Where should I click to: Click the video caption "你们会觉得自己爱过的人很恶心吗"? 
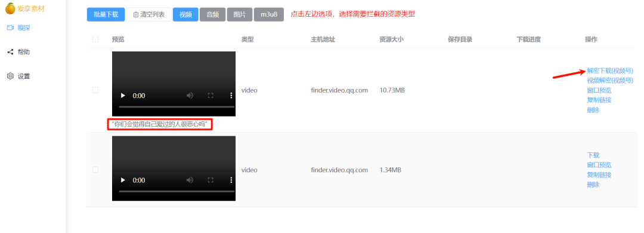tap(160, 124)
